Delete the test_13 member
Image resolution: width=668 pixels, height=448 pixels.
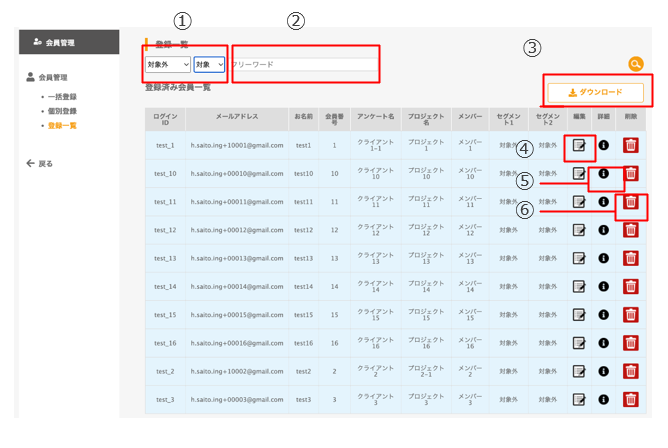click(631, 258)
